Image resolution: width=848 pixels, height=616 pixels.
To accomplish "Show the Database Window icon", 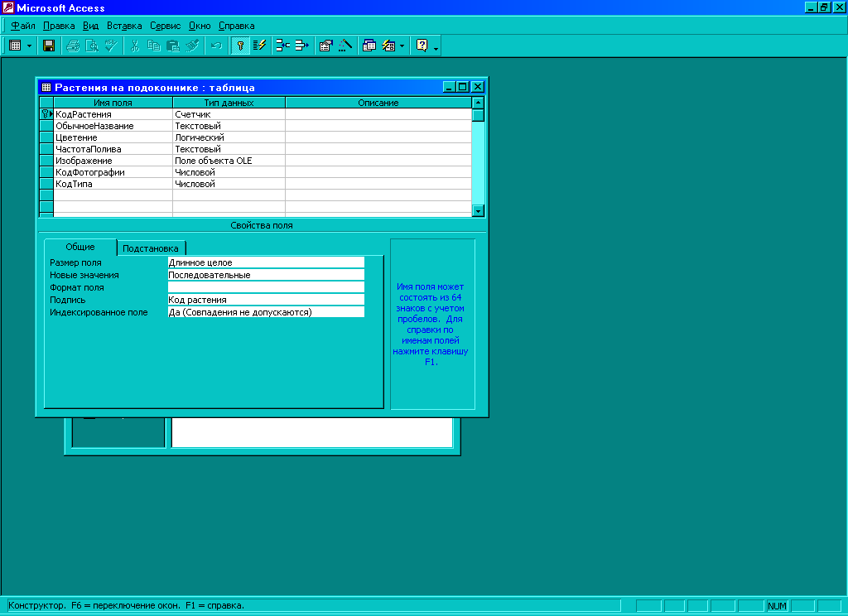I will (x=369, y=46).
